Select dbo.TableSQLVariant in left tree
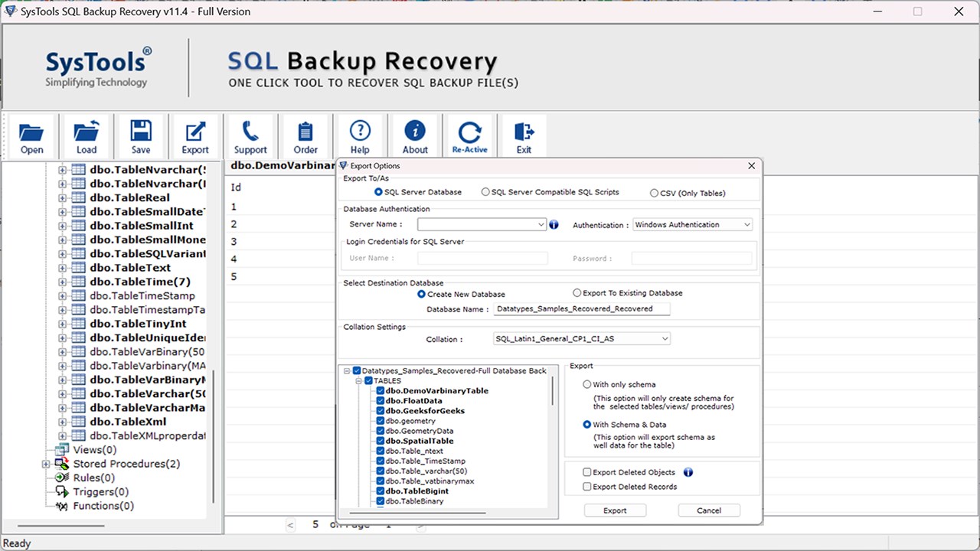This screenshot has height=551, width=980. [x=148, y=253]
